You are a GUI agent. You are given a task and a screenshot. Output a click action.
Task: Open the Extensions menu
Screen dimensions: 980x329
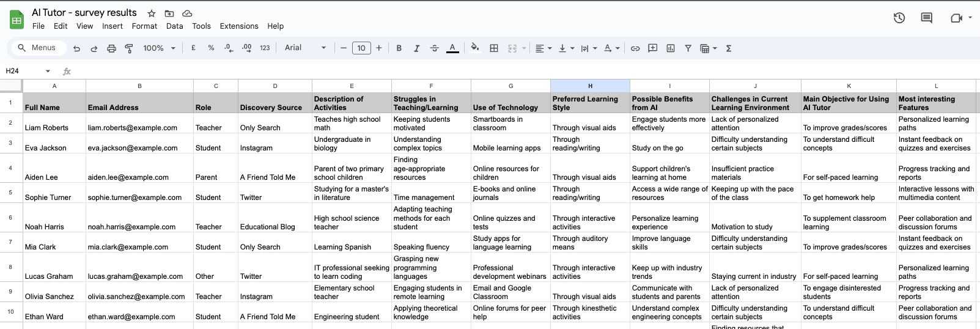click(x=238, y=26)
